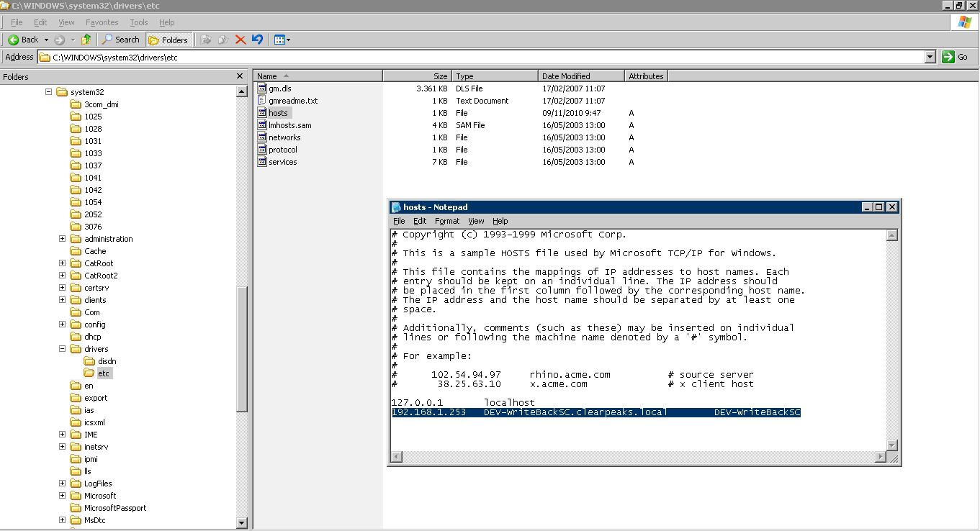Select the 3com_dmi folder icon
Image resolution: width=980 pixels, height=531 pixels.
(76, 104)
